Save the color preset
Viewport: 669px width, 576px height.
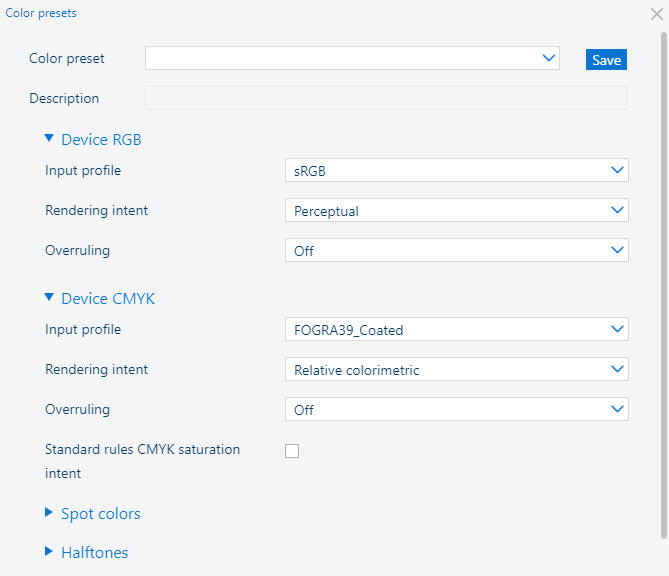pos(606,60)
